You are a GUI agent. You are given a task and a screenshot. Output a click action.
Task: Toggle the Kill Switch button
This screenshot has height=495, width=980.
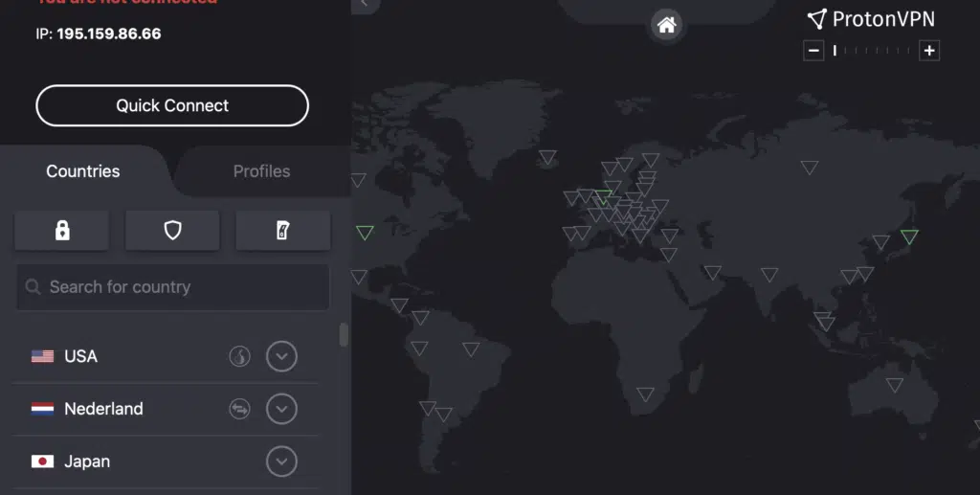[283, 230]
